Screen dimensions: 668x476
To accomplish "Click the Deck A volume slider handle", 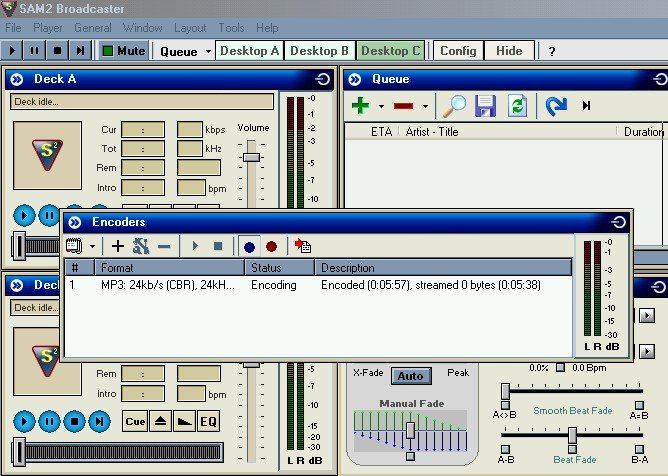I will tap(252, 157).
